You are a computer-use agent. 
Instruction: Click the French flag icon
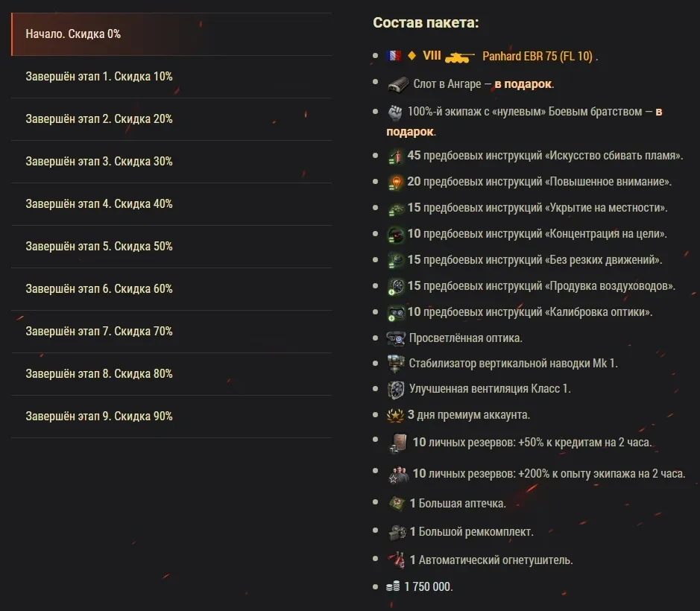tap(394, 56)
